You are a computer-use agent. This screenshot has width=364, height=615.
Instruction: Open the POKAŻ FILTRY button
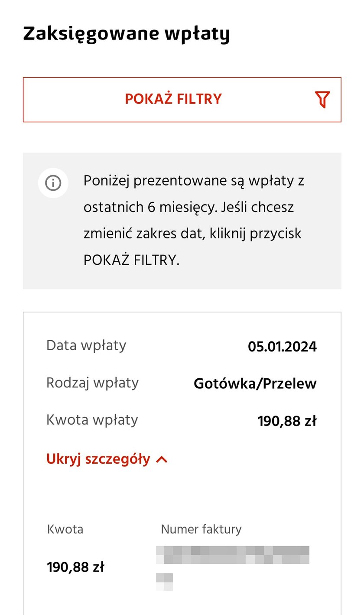click(x=182, y=100)
